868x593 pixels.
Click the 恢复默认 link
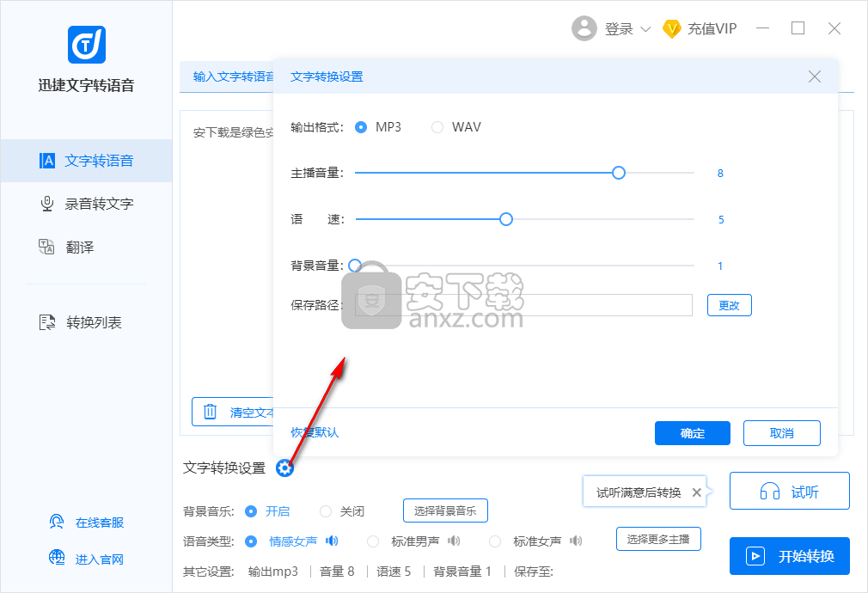[x=315, y=432]
